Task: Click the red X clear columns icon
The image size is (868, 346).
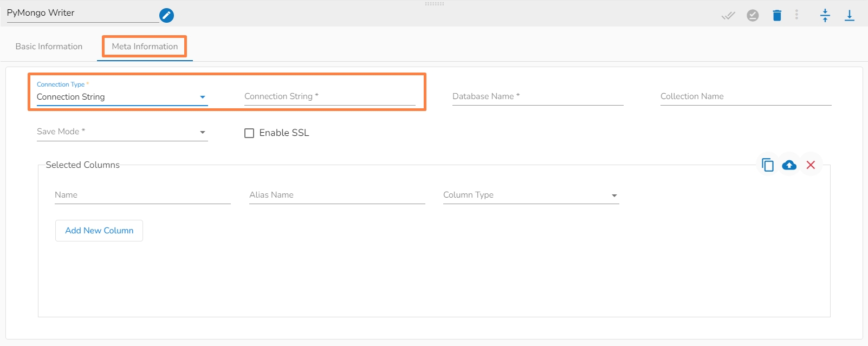Action: tap(811, 165)
